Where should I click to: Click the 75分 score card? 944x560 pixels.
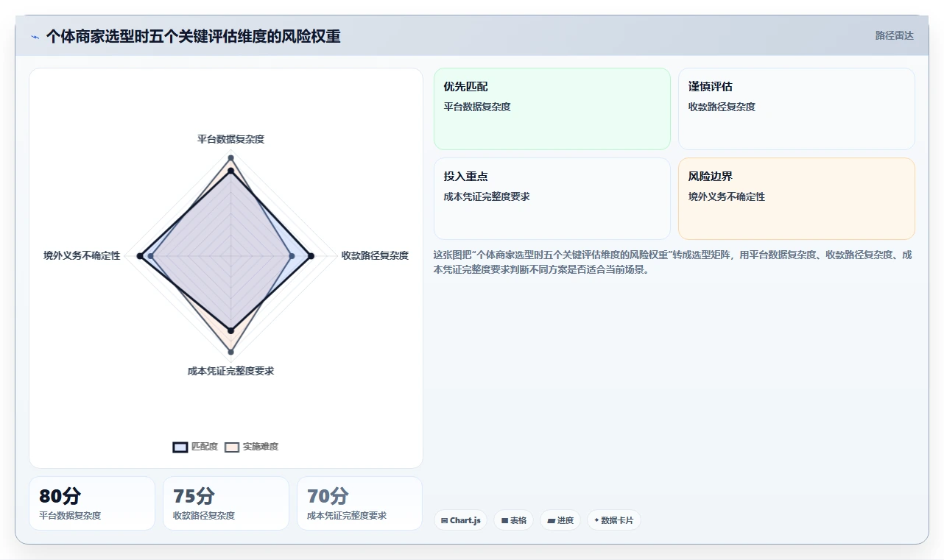(x=226, y=503)
